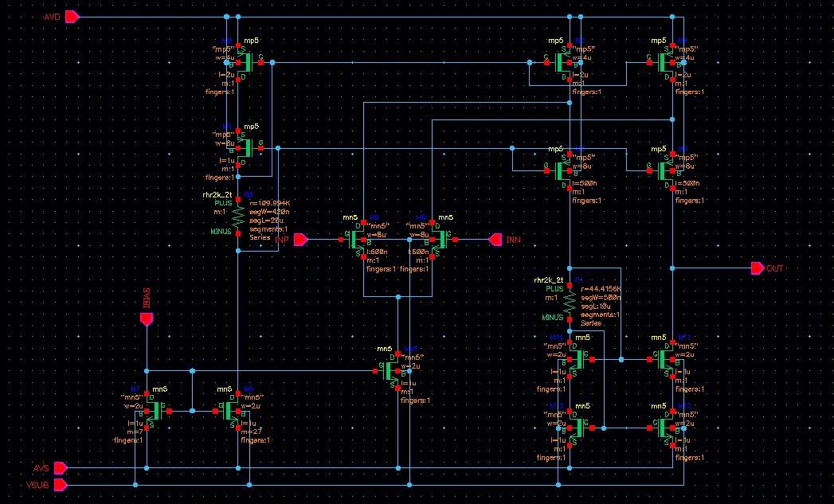Click the INN input pin

click(495, 239)
